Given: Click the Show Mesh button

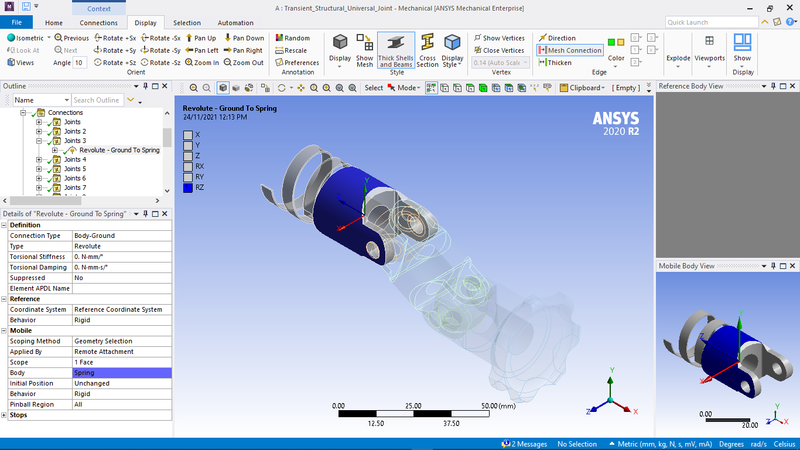Looking at the screenshot, I should coord(365,51).
